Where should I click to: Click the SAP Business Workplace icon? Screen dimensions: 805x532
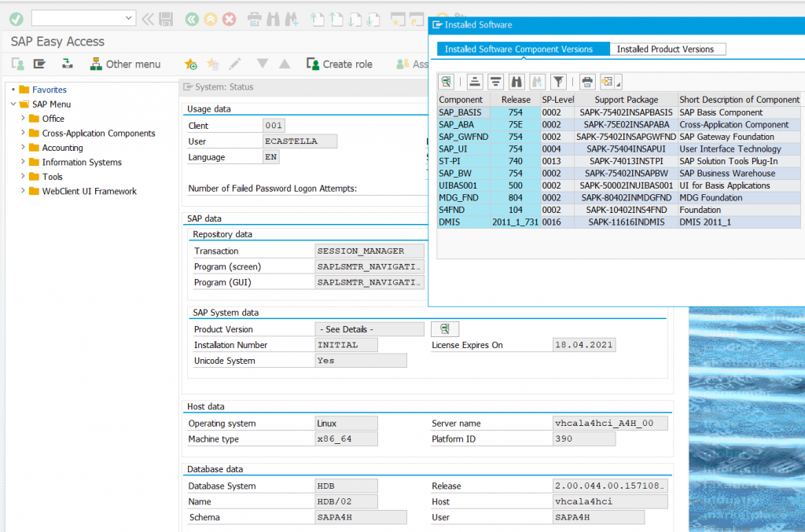click(68, 64)
